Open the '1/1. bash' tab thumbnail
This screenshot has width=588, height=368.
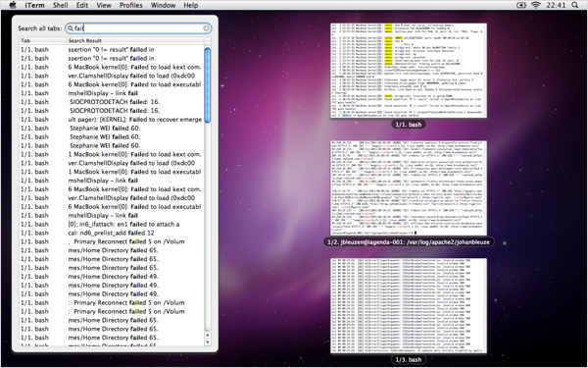point(409,71)
